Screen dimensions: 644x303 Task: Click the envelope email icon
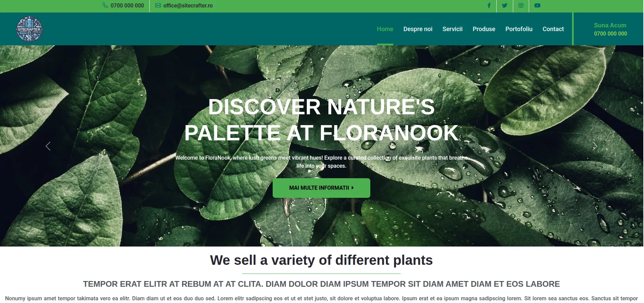[x=158, y=5]
